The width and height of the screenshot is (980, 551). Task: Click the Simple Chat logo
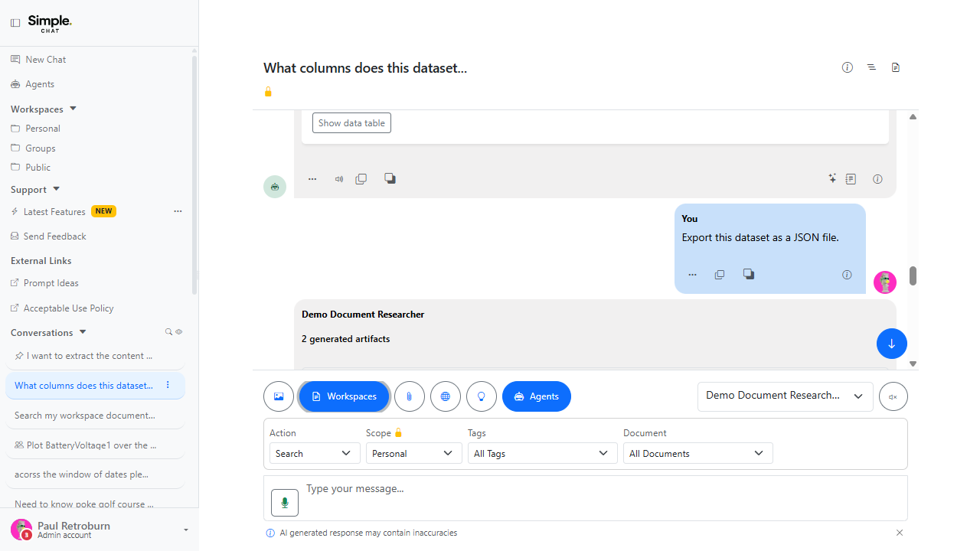(50, 23)
